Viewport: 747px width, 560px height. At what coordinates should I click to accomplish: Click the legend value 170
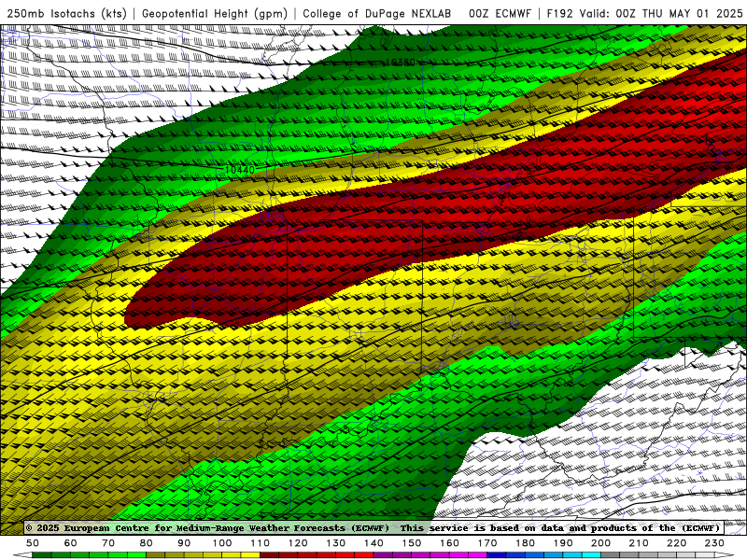coord(486,543)
